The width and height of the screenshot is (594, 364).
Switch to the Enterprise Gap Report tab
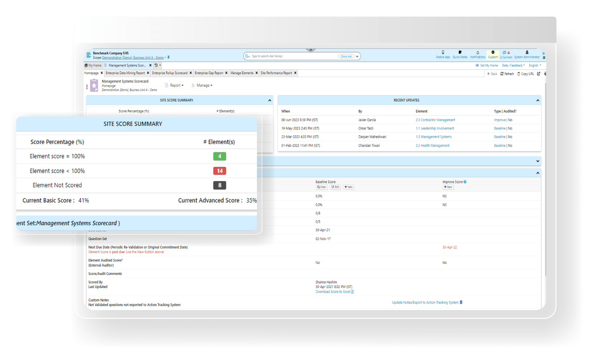[209, 73]
